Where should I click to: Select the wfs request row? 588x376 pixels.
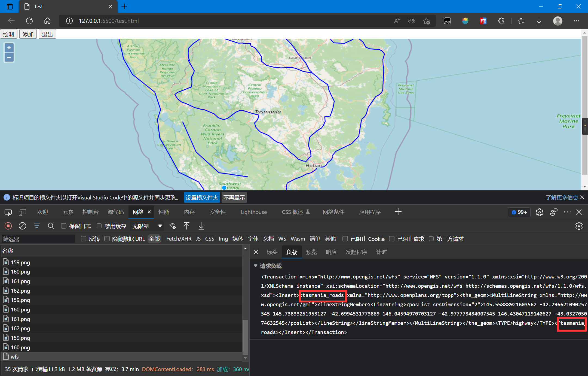[x=121, y=357]
